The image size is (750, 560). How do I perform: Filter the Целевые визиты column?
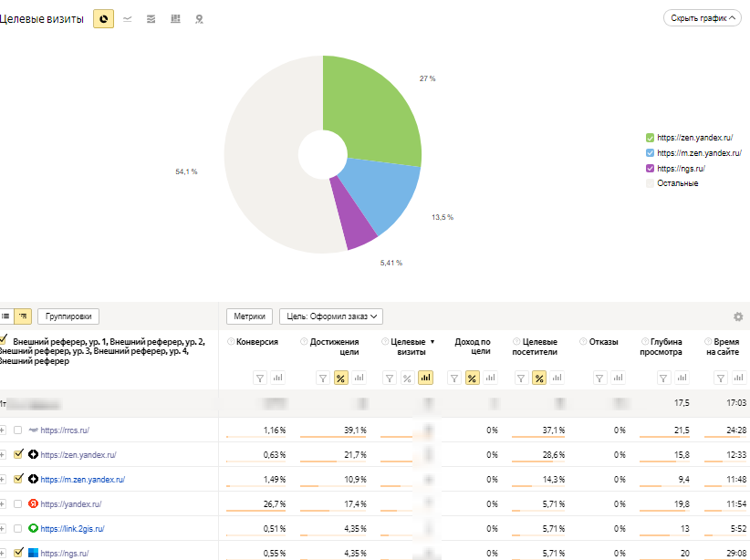point(390,379)
